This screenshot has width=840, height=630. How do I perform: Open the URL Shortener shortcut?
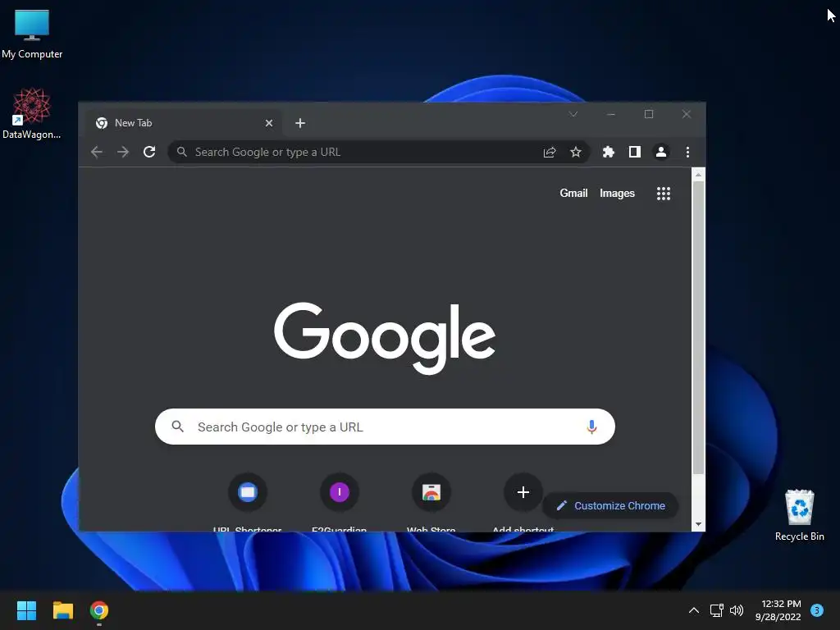(x=247, y=501)
